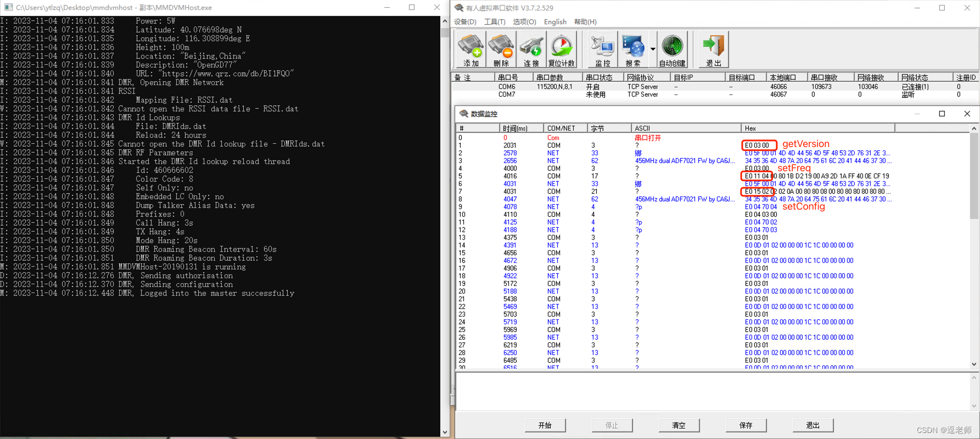Click the 开始 button in data monitor
Viewport: 980px width, 439px height.
(x=545, y=425)
